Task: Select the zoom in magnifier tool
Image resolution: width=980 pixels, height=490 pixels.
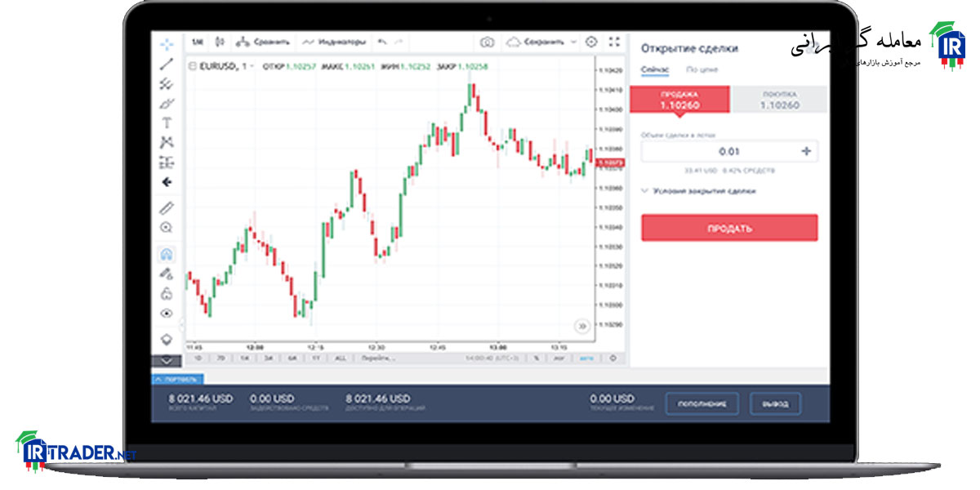Action: 167,228
